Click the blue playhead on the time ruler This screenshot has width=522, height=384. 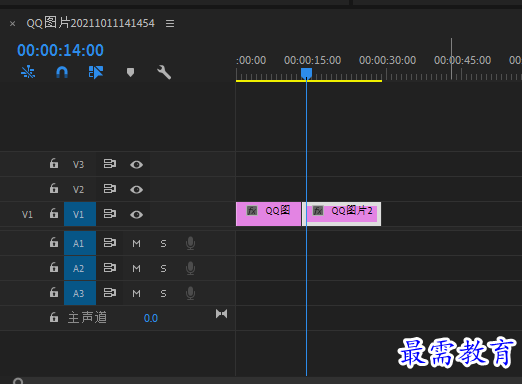pyautogui.click(x=306, y=73)
